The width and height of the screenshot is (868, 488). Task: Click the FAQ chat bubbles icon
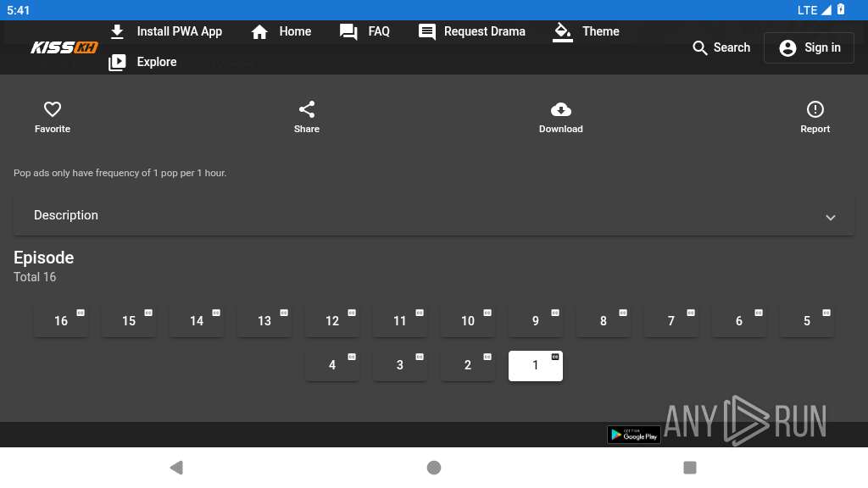tap(348, 32)
